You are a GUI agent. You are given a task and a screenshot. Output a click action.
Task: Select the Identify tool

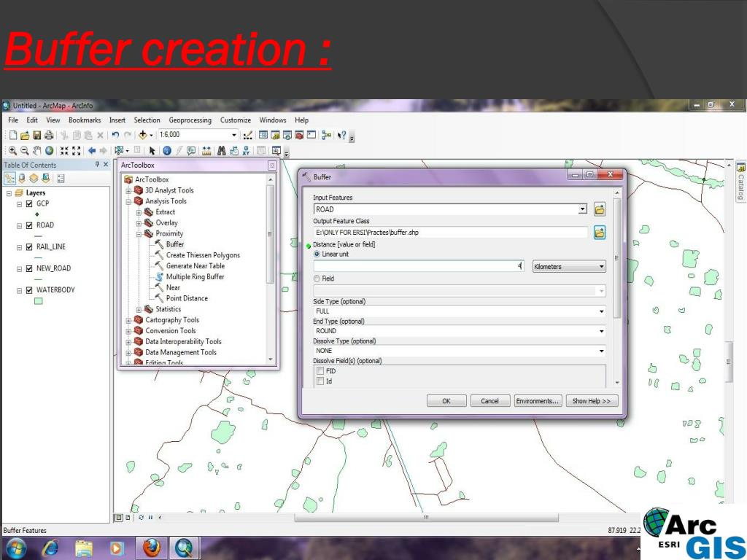167,151
